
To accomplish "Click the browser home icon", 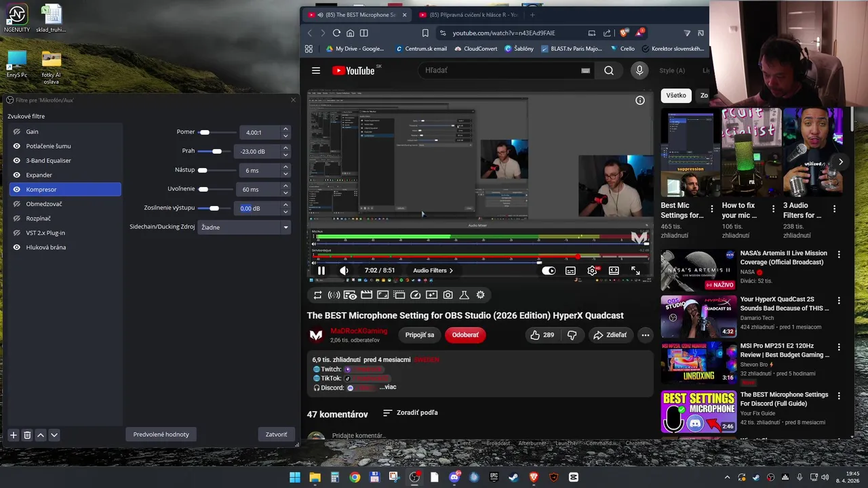I will pos(350,33).
